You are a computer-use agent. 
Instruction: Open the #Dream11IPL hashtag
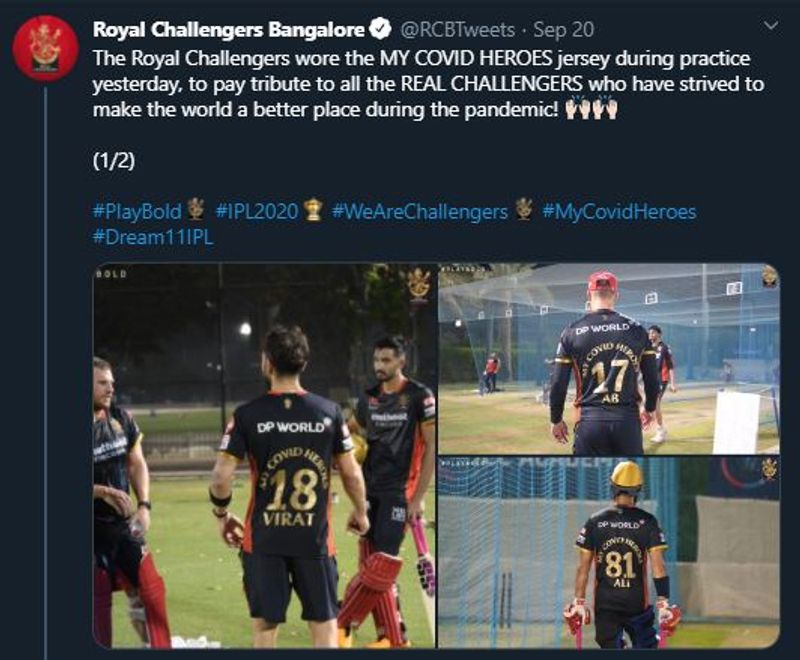(x=153, y=237)
